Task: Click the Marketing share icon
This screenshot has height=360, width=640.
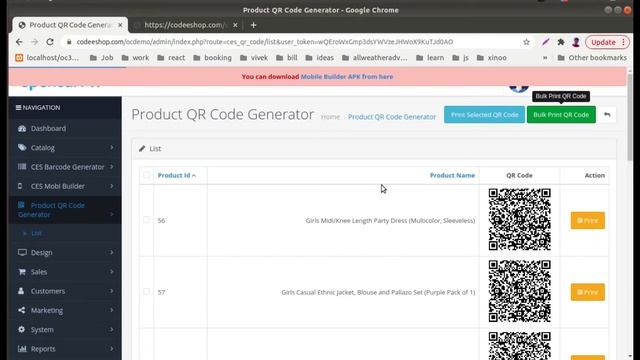Action: 22,310
